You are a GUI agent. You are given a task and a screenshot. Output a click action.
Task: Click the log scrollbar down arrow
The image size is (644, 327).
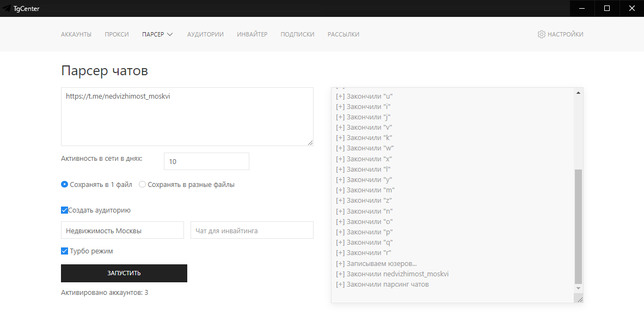pos(578,288)
